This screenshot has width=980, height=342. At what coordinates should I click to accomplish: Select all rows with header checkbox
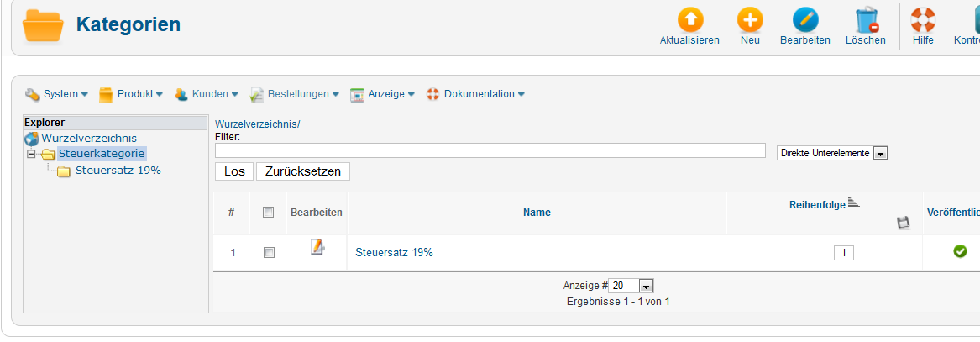pyautogui.click(x=269, y=213)
